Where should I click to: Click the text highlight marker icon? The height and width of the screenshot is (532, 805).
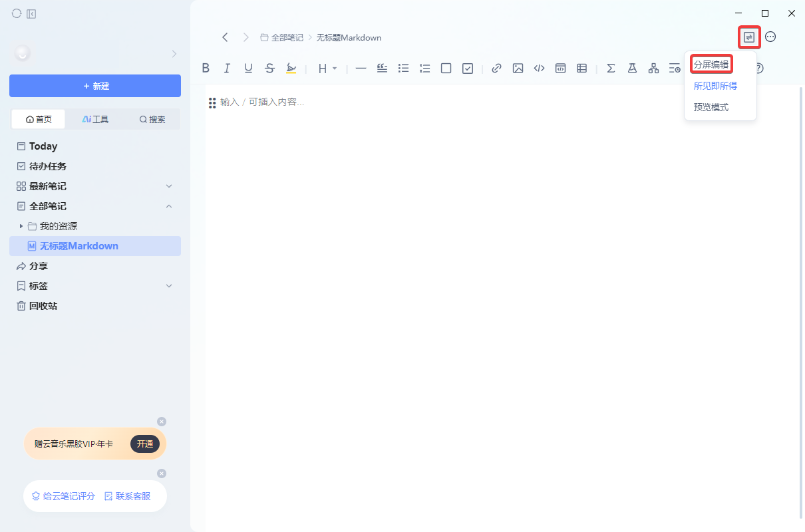(291, 68)
